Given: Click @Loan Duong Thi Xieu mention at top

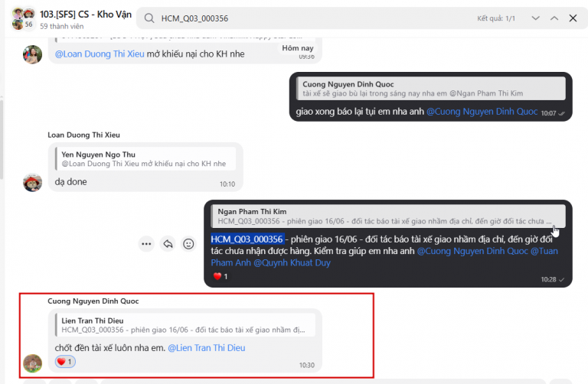Looking at the screenshot, I should [100, 54].
